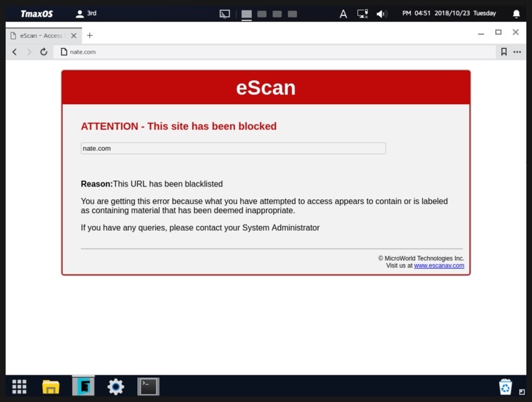The height and width of the screenshot is (402, 532).
Task: Close the eScan browser tab
Action: pyautogui.click(x=74, y=36)
